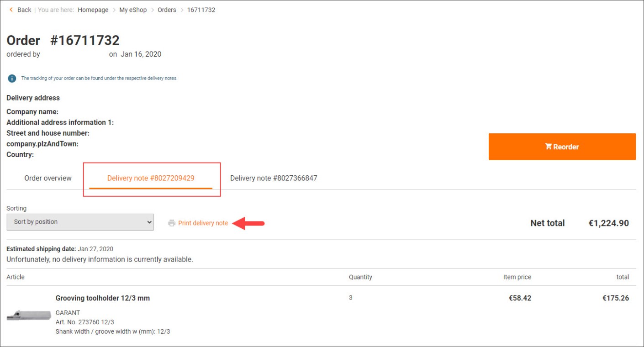
Task: Click the Quantity column header
Action: coord(360,277)
